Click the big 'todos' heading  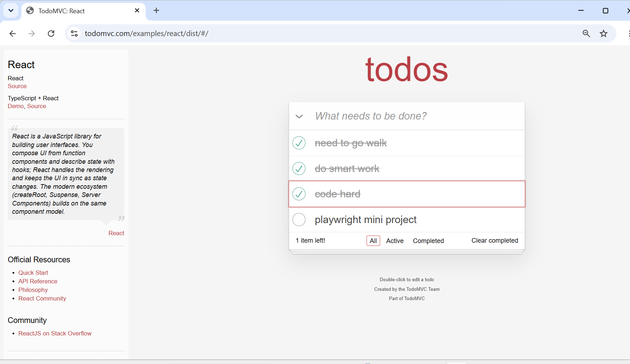[x=407, y=70]
